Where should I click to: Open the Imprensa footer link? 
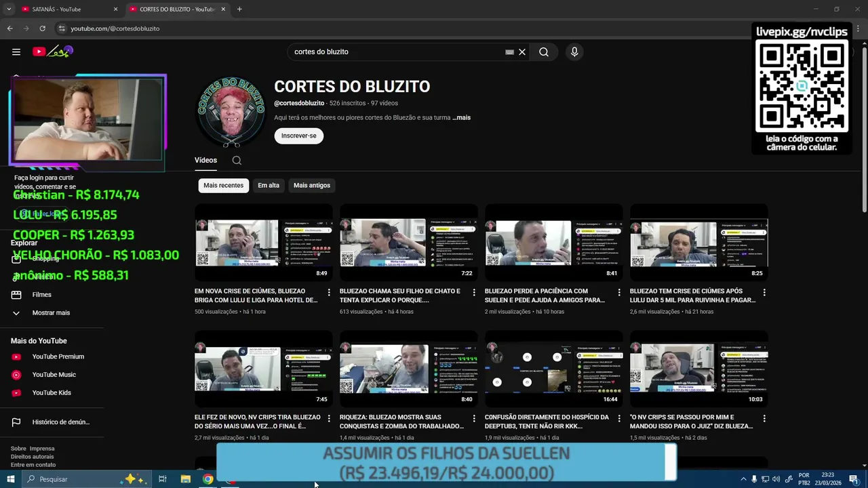42,449
